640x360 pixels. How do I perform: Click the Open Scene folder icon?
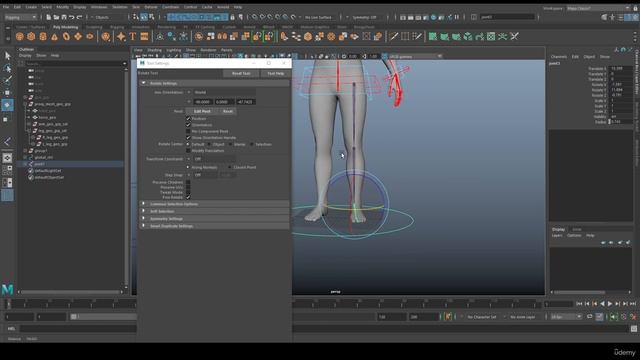[x=56, y=17]
